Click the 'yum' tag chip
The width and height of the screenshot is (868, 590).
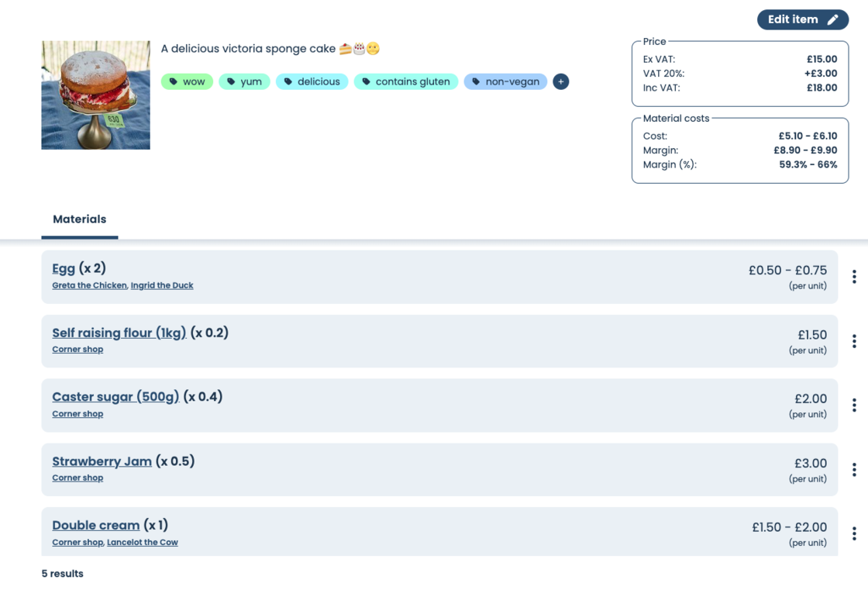coord(244,81)
